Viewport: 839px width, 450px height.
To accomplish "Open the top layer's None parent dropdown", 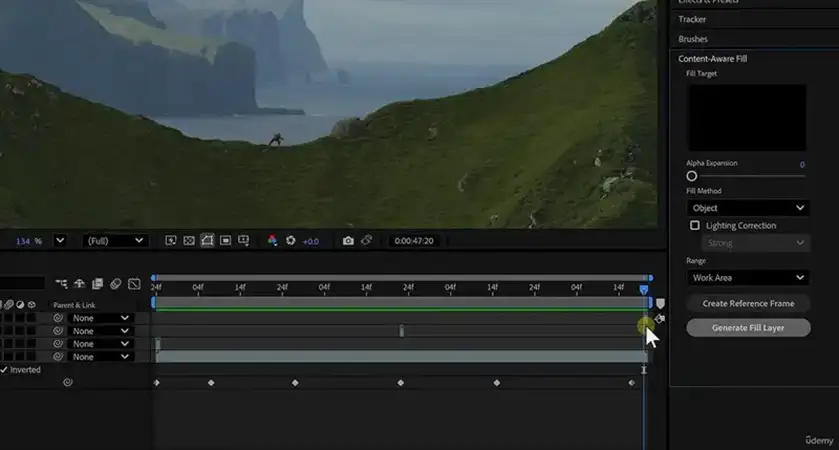I will [x=100, y=318].
